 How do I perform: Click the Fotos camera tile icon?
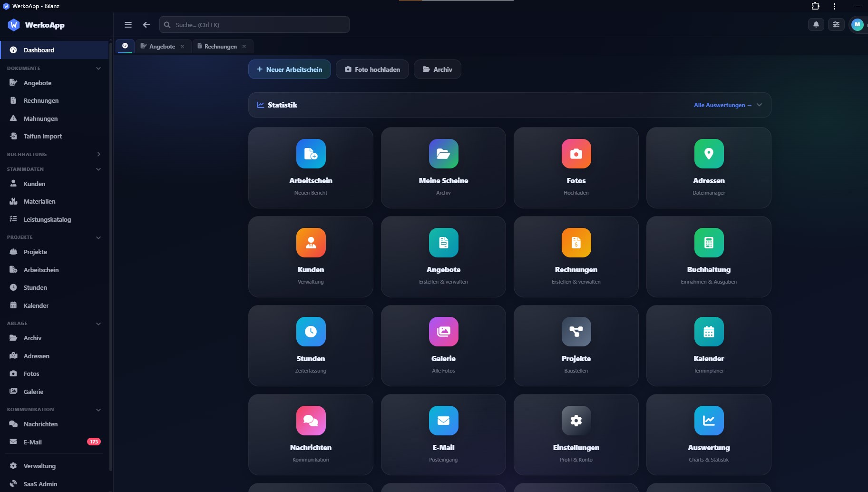[x=576, y=154]
